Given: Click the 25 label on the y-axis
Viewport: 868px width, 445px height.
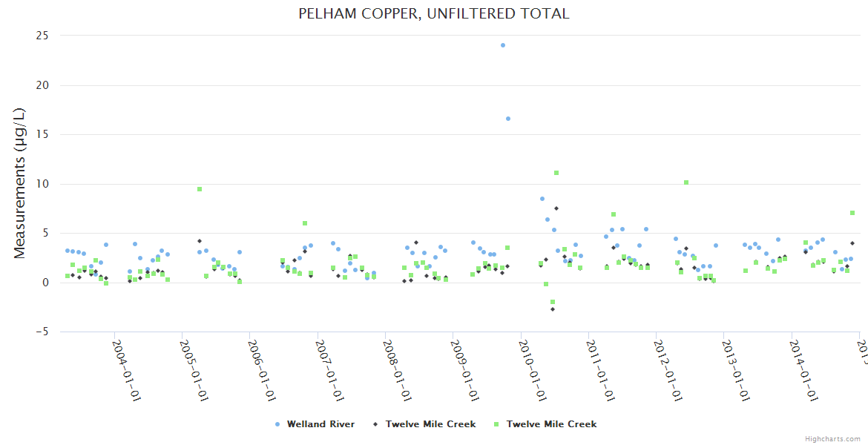Looking at the screenshot, I should point(42,36).
